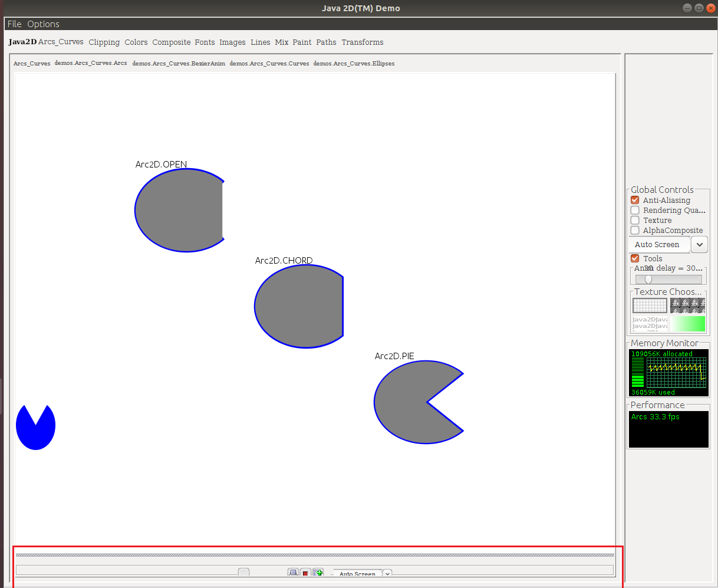Enable the AlphaComposite checkbox
718x588 pixels.
point(635,230)
